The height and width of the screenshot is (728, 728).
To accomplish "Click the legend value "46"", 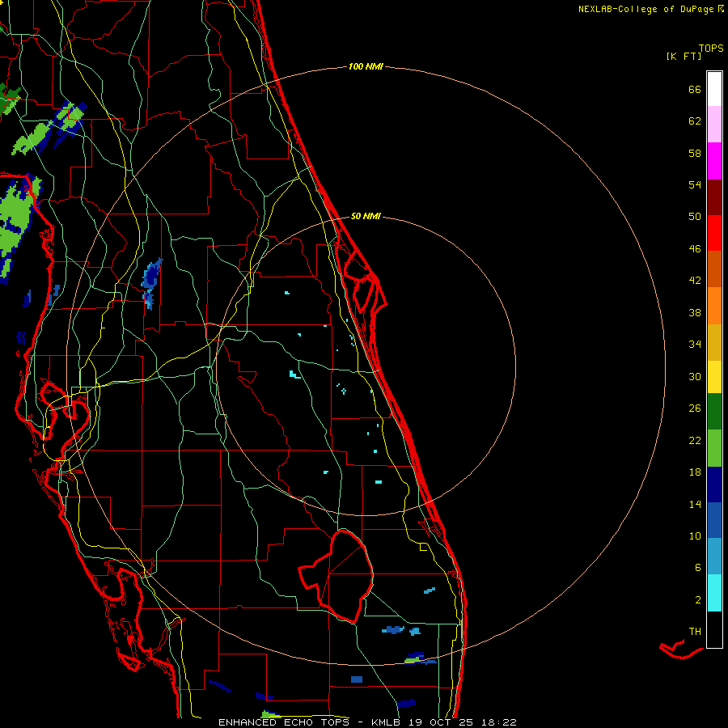I will pos(695,249).
